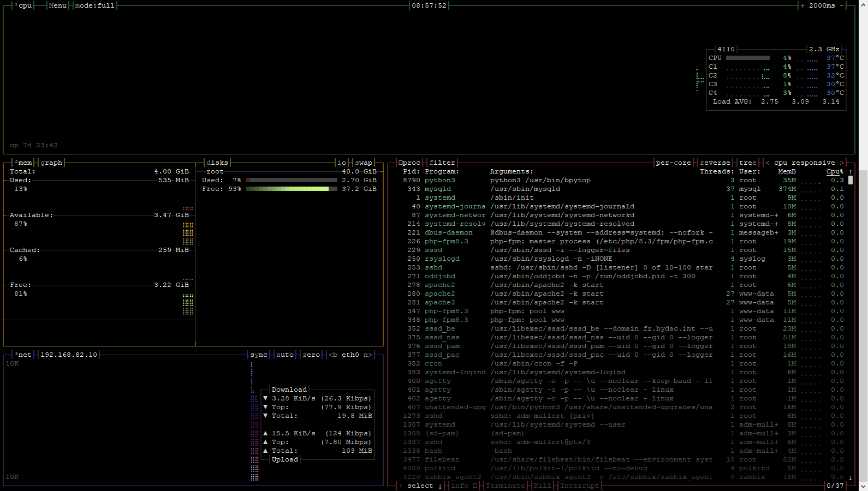
Task: Select the unattended-upg process row
Action: pyautogui.click(x=623, y=407)
